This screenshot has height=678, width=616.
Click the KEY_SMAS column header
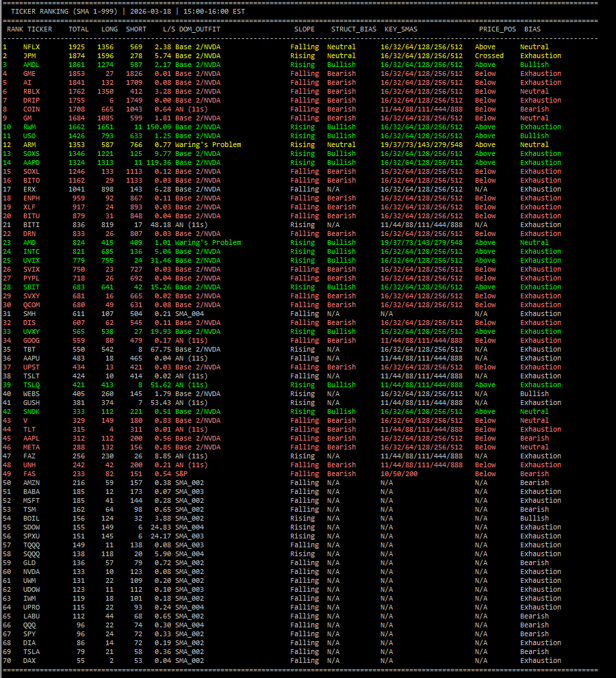pyautogui.click(x=401, y=29)
